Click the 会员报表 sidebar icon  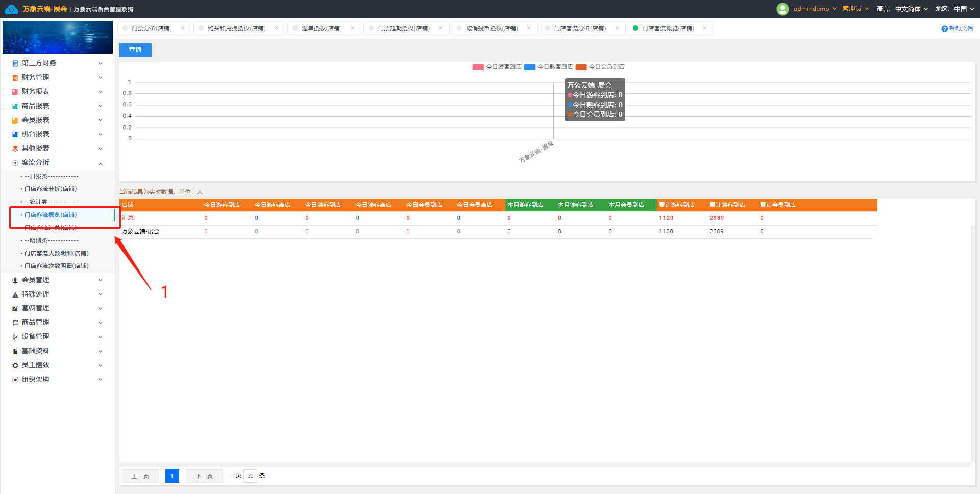(x=15, y=120)
